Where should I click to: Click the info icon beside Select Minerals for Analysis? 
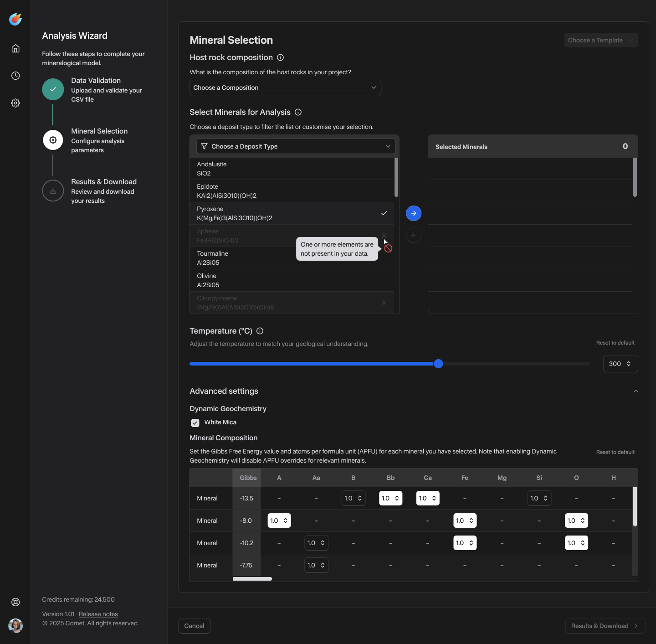[298, 112]
